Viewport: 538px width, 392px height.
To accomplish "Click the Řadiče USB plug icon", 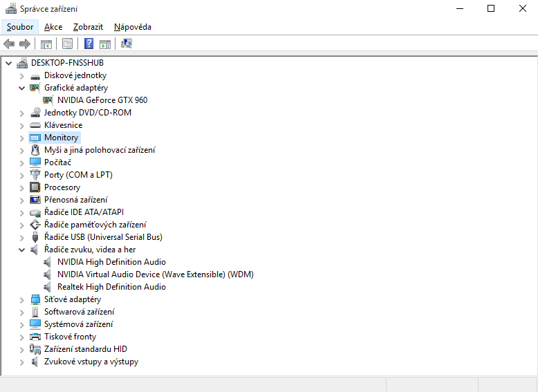I will (x=35, y=237).
